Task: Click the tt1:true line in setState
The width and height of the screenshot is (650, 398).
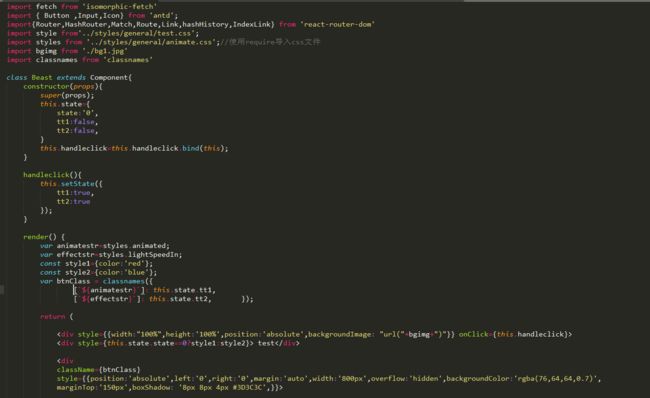Action: coord(75,193)
